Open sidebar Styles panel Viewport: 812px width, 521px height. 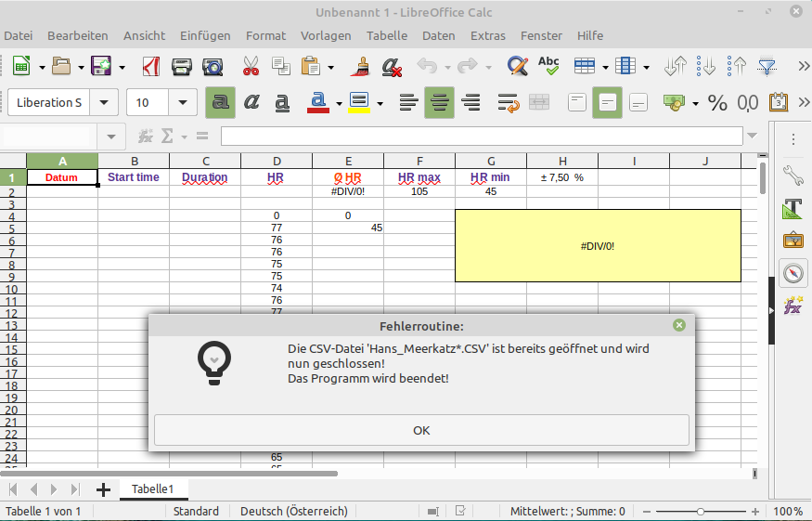[793, 208]
